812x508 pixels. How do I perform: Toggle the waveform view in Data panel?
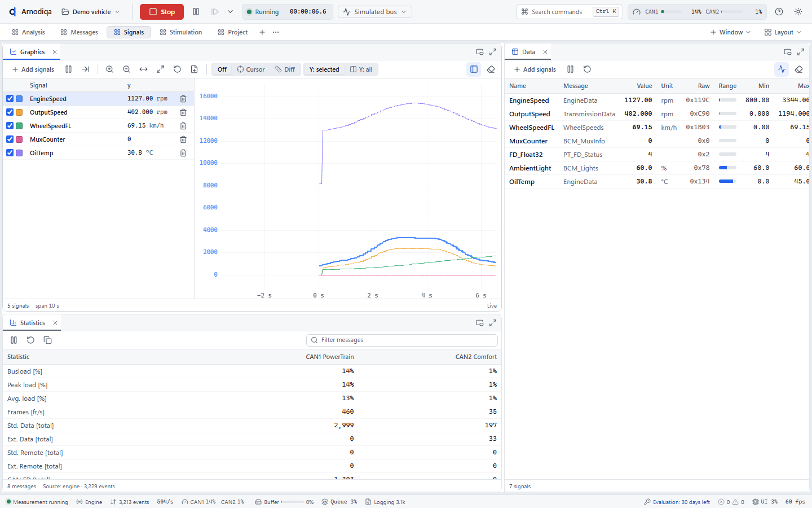pos(782,69)
